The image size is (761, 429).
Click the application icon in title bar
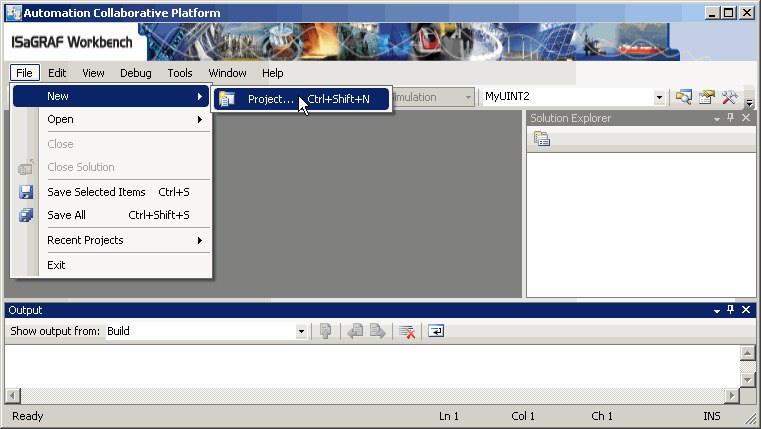click(x=14, y=13)
